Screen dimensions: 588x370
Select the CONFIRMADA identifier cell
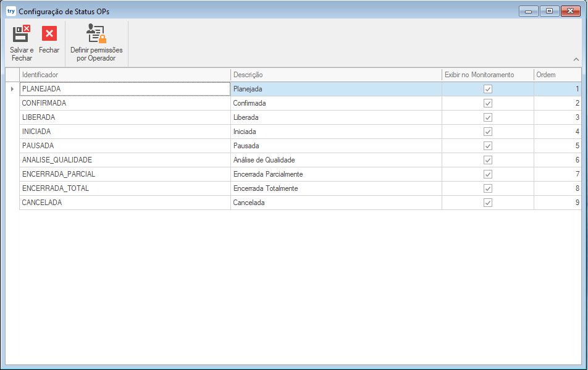pyautogui.click(x=125, y=103)
